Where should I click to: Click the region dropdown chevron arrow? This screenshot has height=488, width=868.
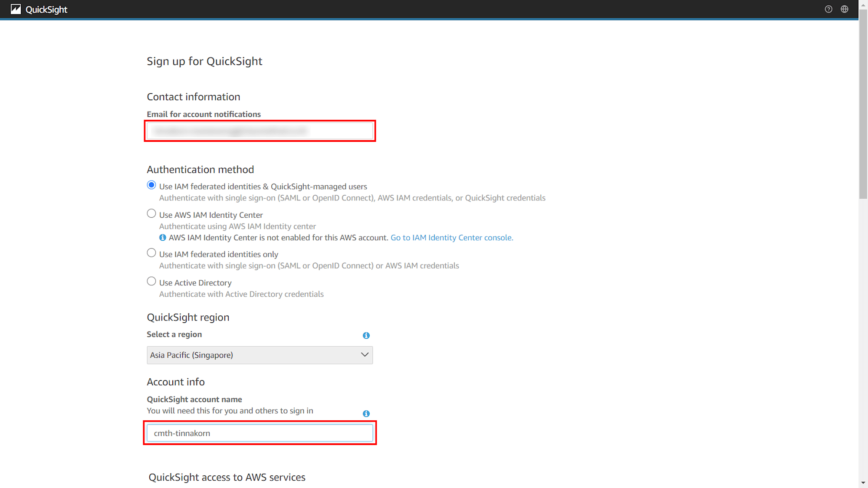click(364, 355)
